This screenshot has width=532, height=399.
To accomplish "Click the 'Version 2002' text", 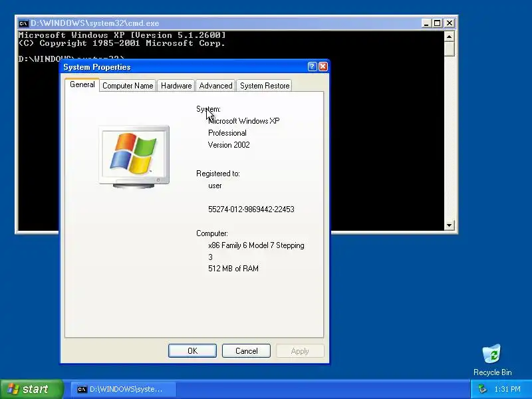I will click(229, 145).
